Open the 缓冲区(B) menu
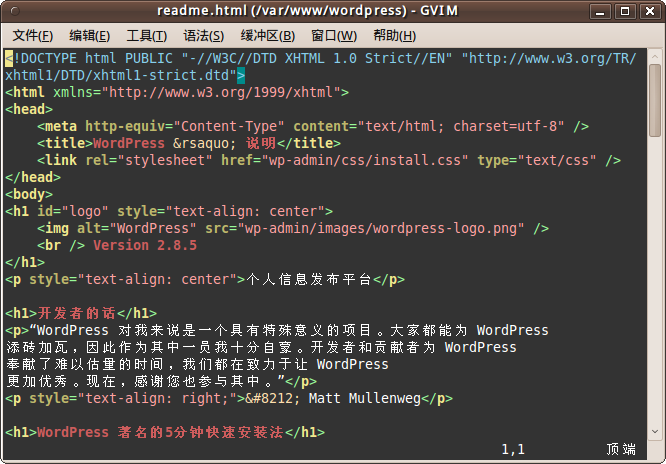The height and width of the screenshot is (464, 666). (x=268, y=36)
